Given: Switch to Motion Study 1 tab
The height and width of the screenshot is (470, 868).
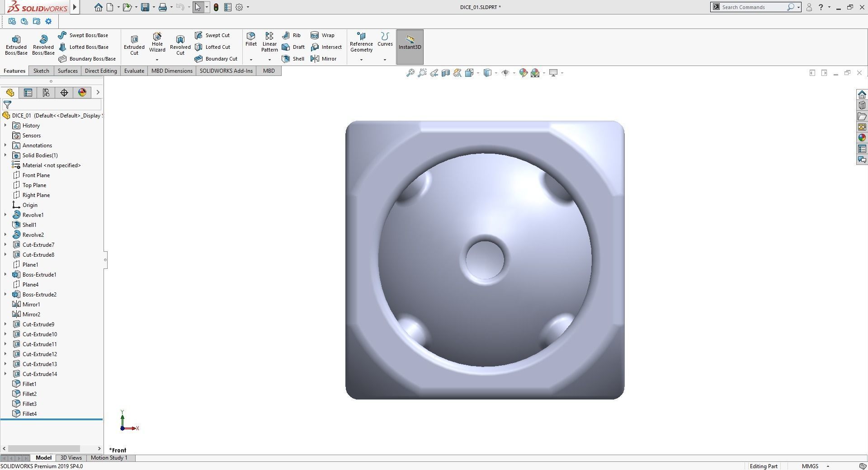Looking at the screenshot, I should coord(109,458).
